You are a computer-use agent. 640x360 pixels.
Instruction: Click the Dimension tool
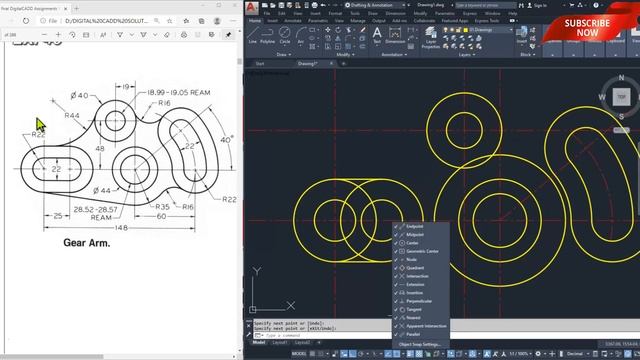pos(395,35)
